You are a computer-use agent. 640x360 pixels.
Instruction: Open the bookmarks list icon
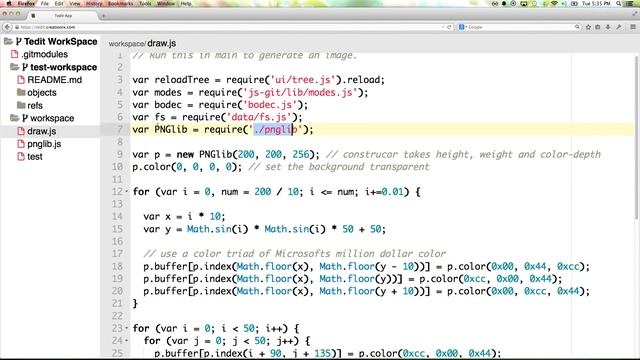click(598, 27)
